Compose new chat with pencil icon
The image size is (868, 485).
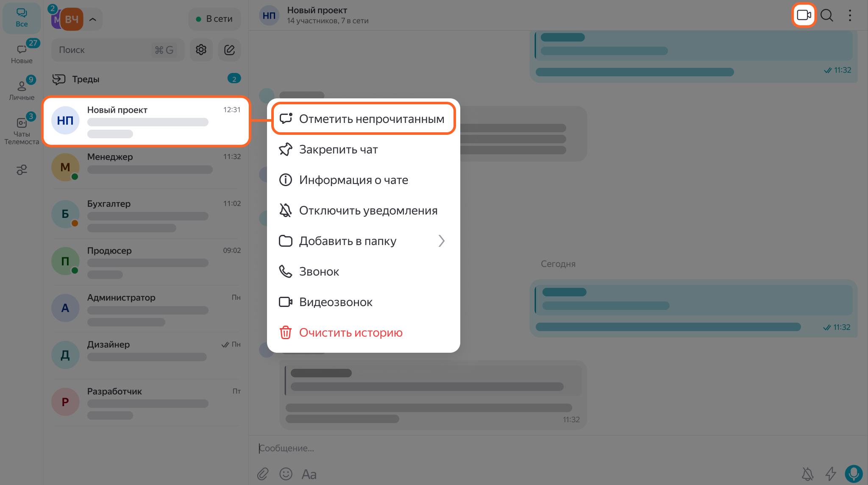pos(229,50)
